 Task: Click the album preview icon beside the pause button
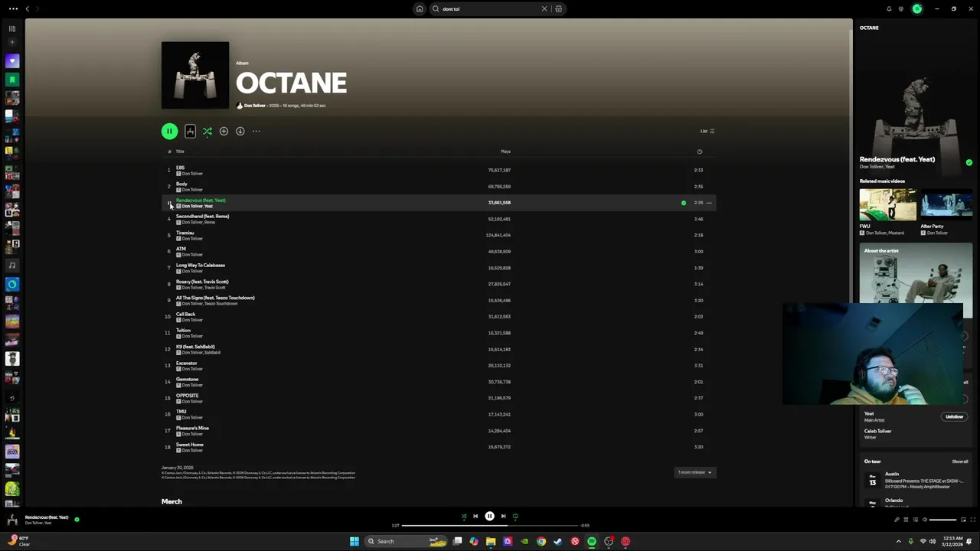pyautogui.click(x=190, y=132)
